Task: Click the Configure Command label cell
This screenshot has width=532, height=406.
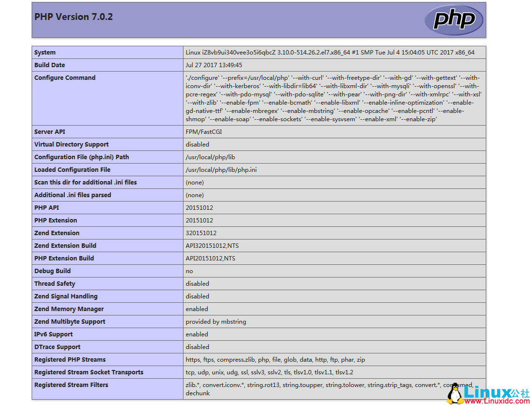Action: tap(65, 78)
